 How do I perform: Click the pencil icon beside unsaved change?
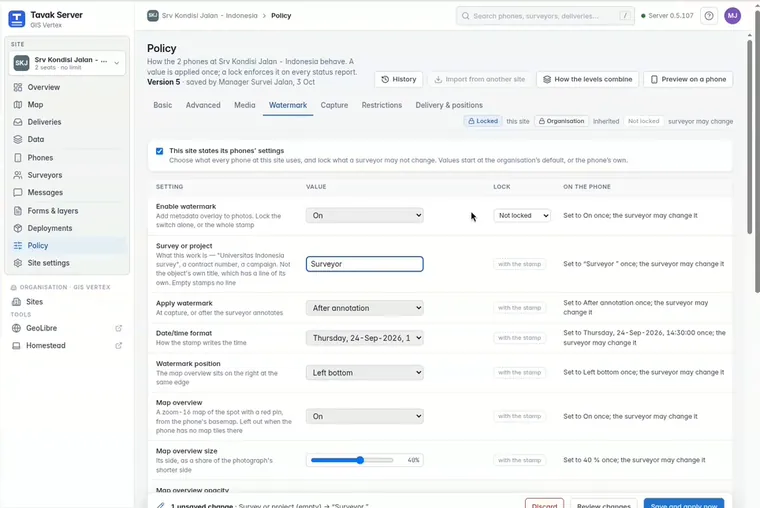[x=160, y=505]
